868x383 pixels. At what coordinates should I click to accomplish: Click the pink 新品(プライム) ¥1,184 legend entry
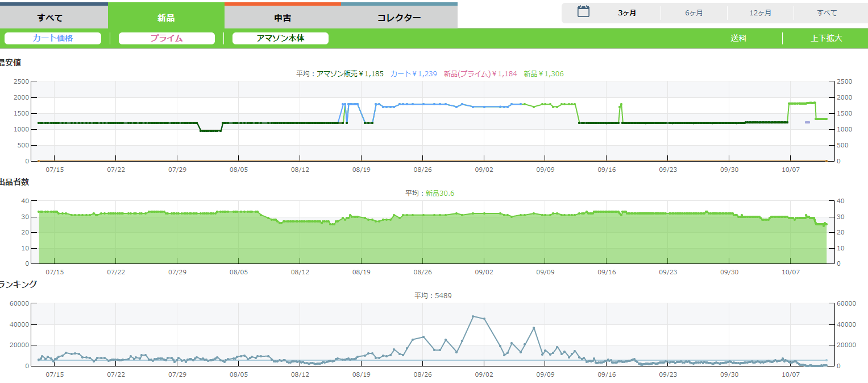[480, 74]
